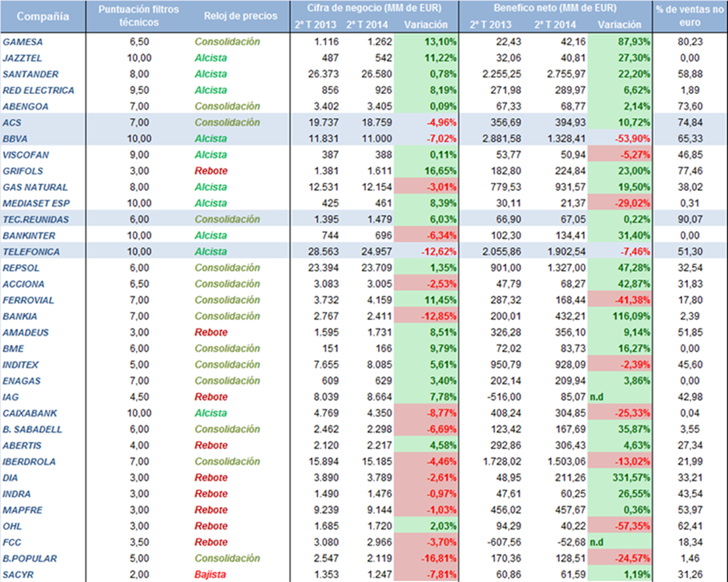Click the SACYR row name

(x=18, y=575)
